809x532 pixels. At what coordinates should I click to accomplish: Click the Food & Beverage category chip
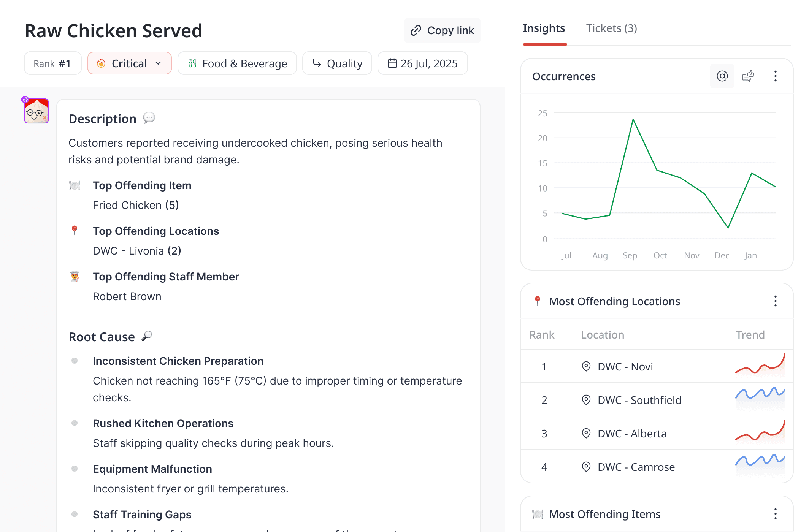[237, 63]
